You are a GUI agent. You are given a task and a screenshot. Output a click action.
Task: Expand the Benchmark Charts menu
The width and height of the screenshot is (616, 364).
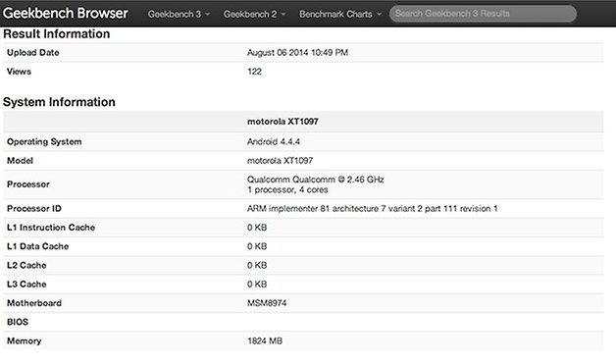(340, 14)
